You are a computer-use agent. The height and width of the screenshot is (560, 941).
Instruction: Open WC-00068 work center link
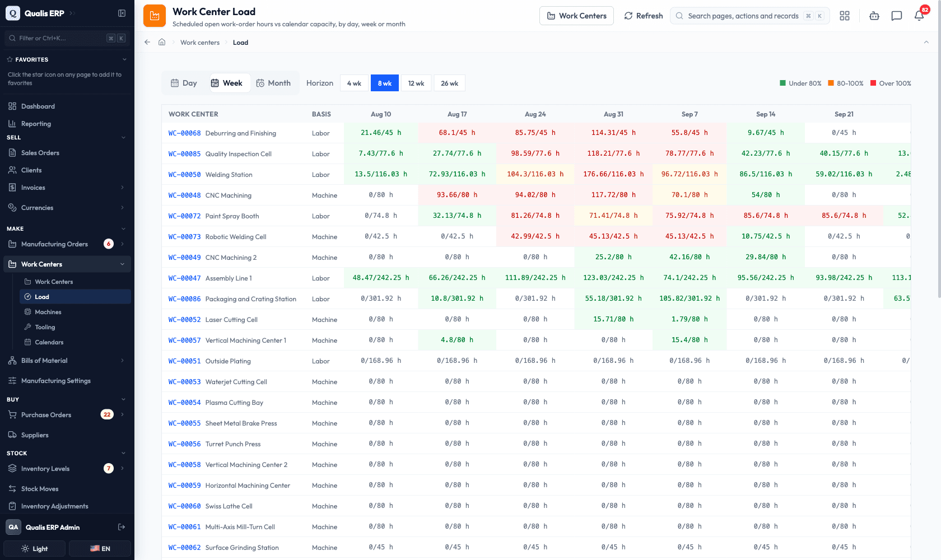point(184,133)
